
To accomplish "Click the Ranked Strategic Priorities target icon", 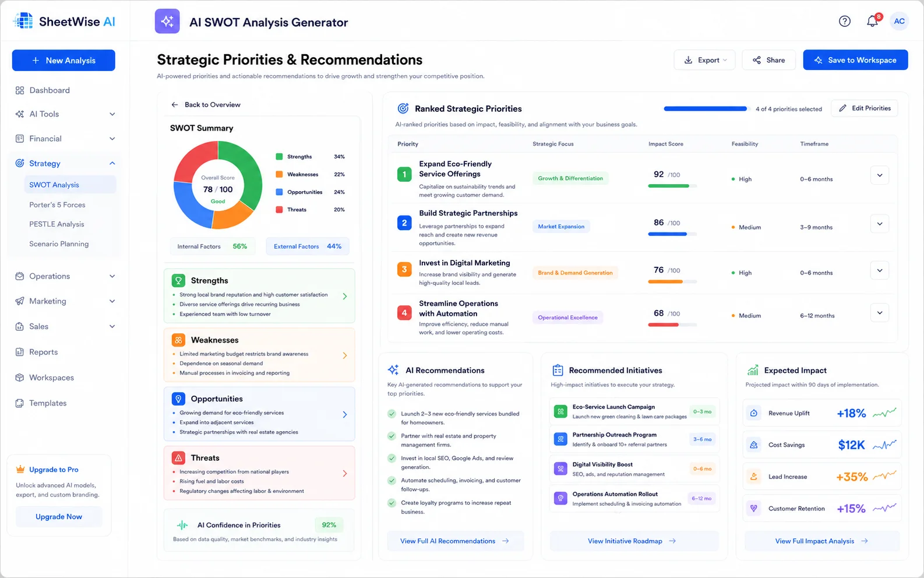I will (403, 108).
